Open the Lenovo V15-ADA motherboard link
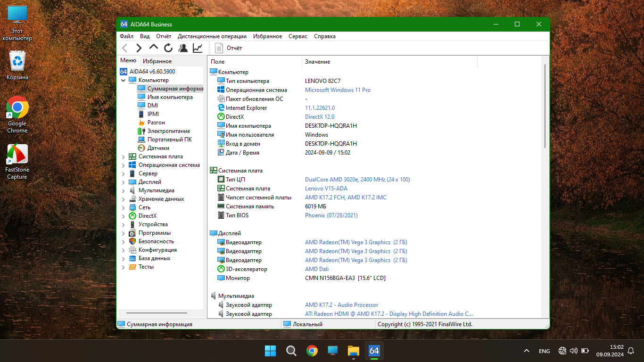Screen dimensions: 644x362 (326, 189)
